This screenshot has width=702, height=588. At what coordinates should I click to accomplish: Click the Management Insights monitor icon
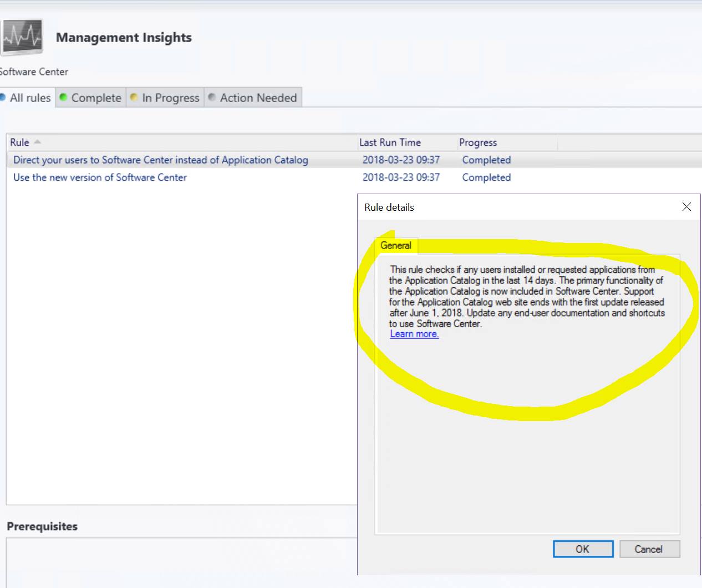click(x=22, y=37)
